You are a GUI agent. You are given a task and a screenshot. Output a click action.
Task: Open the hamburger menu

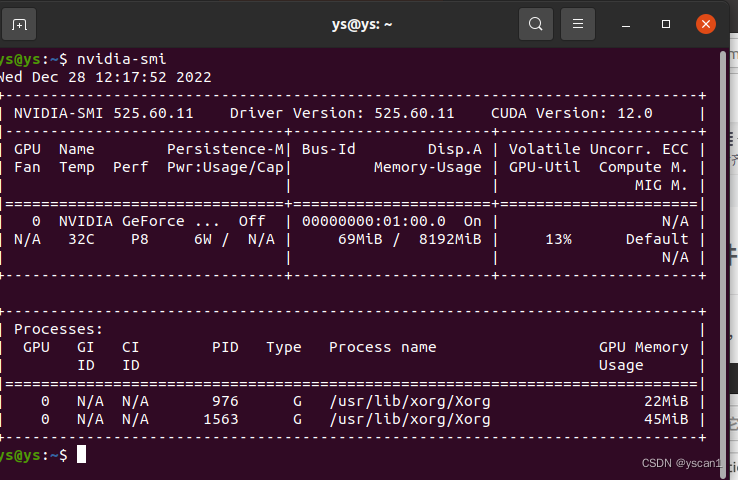[578, 24]
